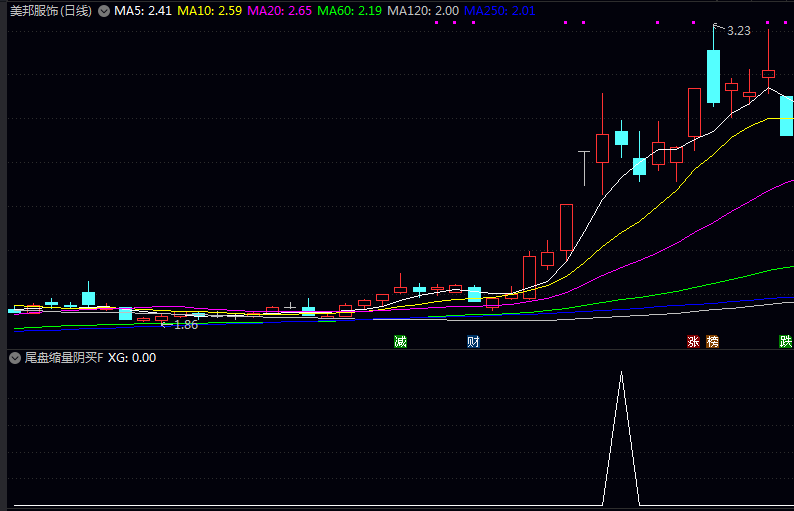Select the blue MA250: 2.01 label
Screen dimensions: 794x511
tap(500, 11)
